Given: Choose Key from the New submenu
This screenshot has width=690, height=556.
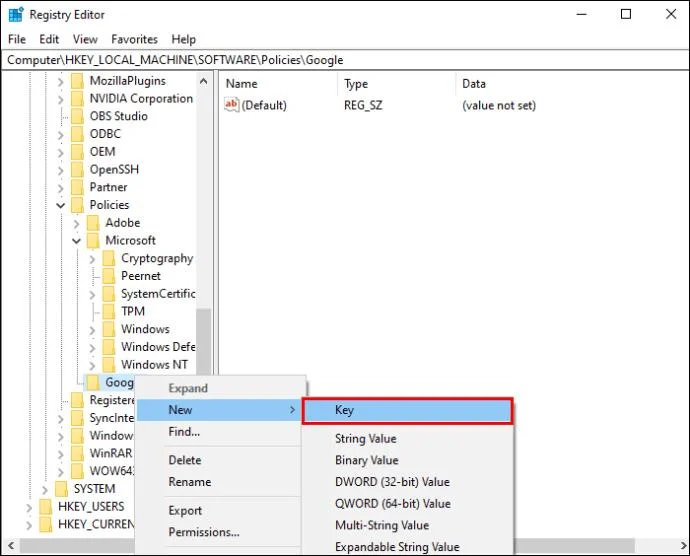Looking at the screenshot, I should click(407, 410).
